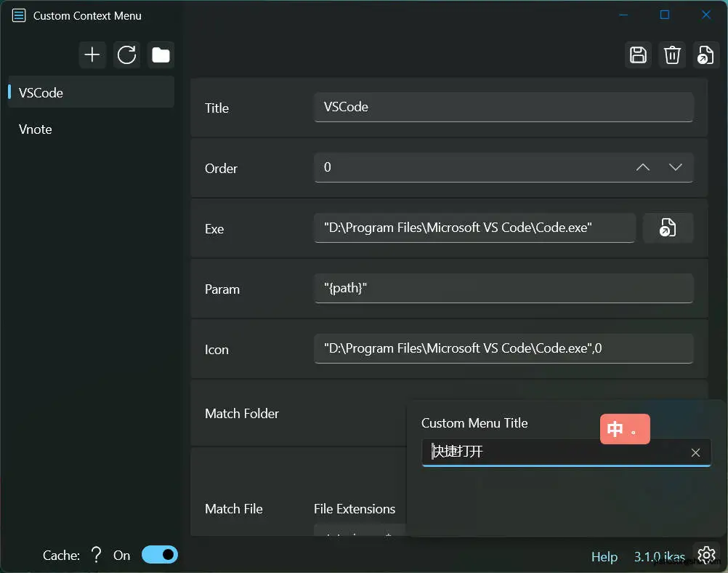Image resolution: width=728 pixels, height=573 pixels.
Task: Clear the Custom Menu Title text field
Action: click(695, 452)
